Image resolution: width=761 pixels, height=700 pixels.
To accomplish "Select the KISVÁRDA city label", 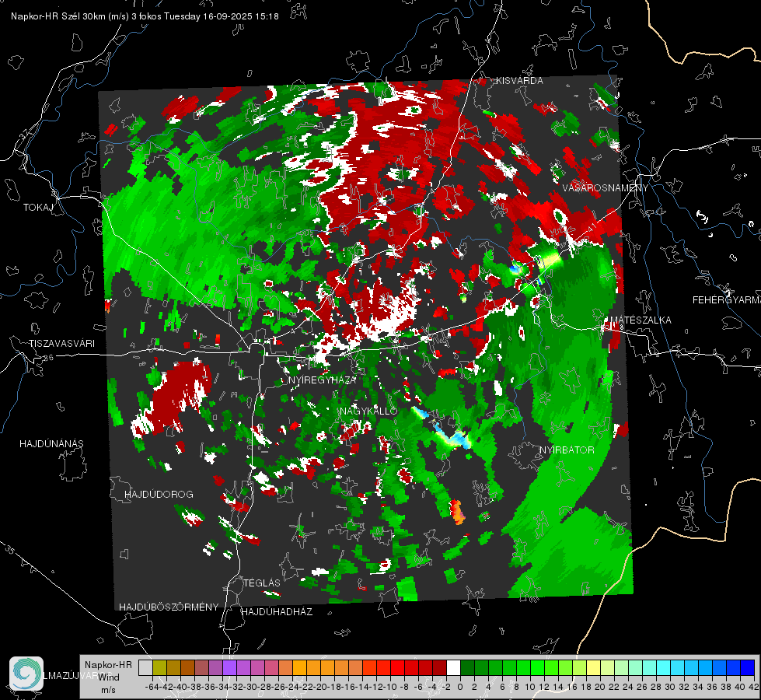I will pyautogui.click(x=519, y=81).
